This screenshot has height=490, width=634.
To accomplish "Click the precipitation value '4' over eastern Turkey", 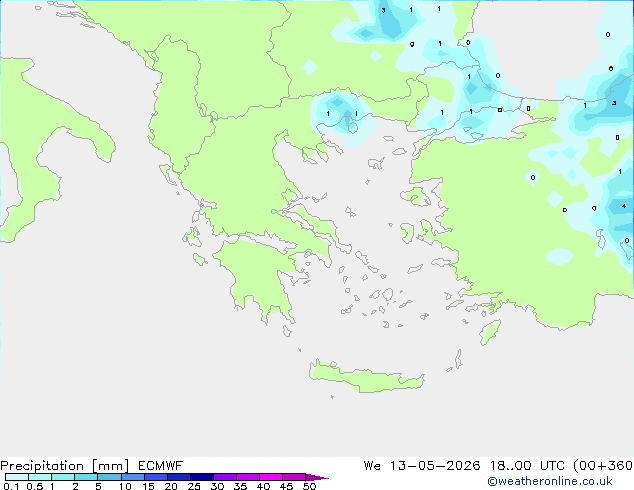I will (624, 206).
